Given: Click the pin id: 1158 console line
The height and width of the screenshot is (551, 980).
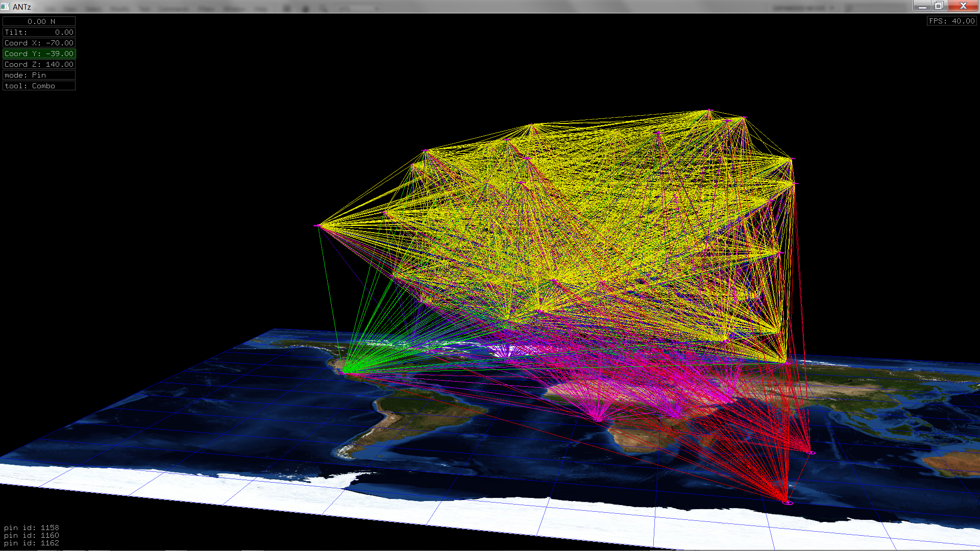Looking at the screenshot, I should (32, 528).
